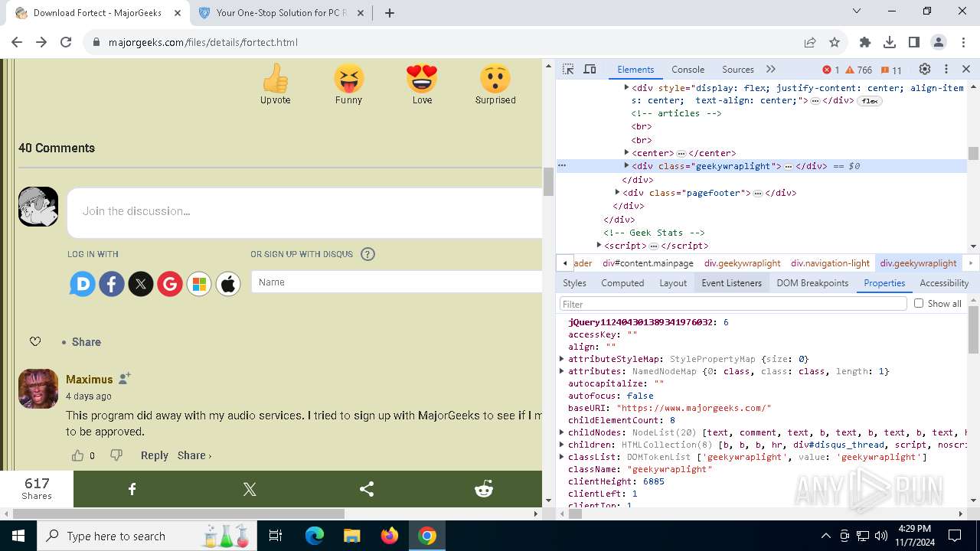This screenshot has height=551, width=980.
Task: Open Disqus sign-up help question mark
Action: (367, 254)
